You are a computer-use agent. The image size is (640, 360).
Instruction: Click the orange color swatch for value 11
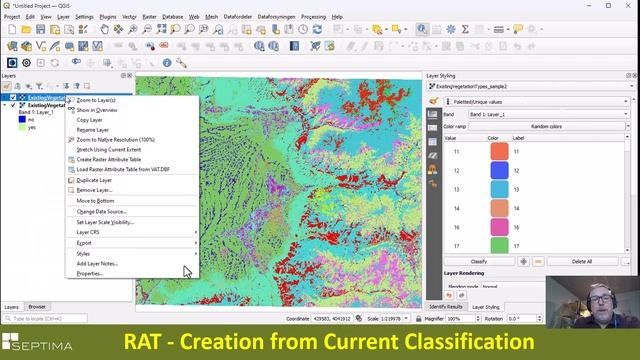[x=499, y=151]
